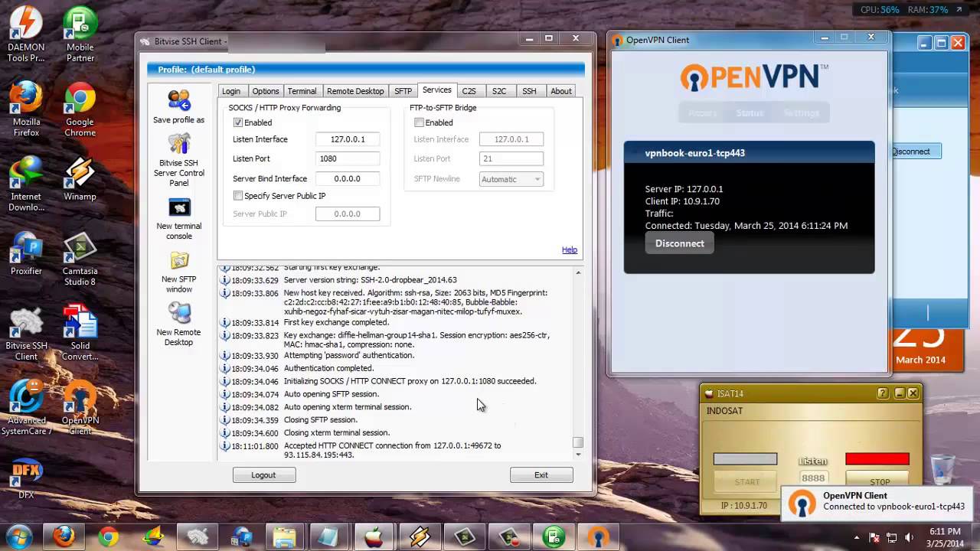Screen dimensions: 980x551
Task: Enable FTP-to-SFTP Bridge Enabled checkbox
Action: point(419,122)
